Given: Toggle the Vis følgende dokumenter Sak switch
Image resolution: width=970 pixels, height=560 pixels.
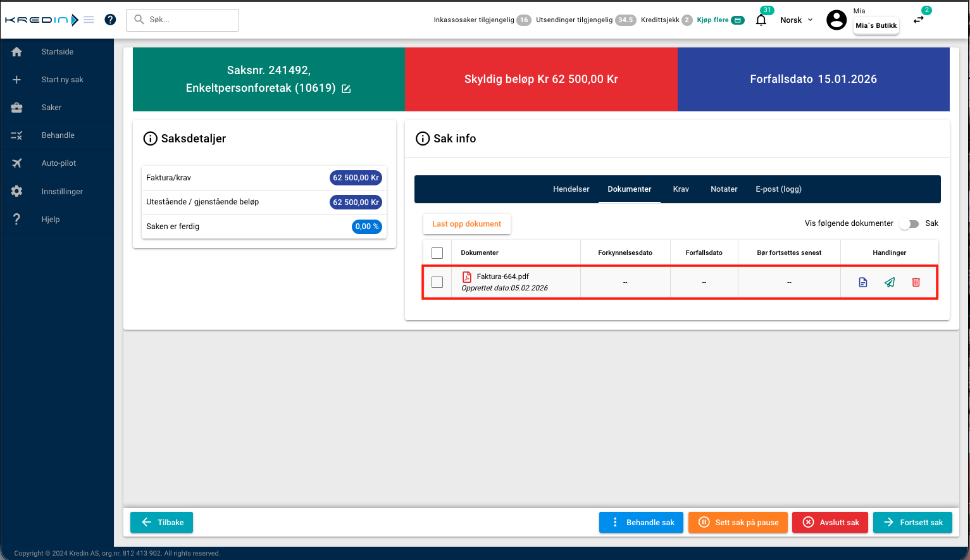Looking at the screenshot, I should pyautogui.click(x=910, y=224).
